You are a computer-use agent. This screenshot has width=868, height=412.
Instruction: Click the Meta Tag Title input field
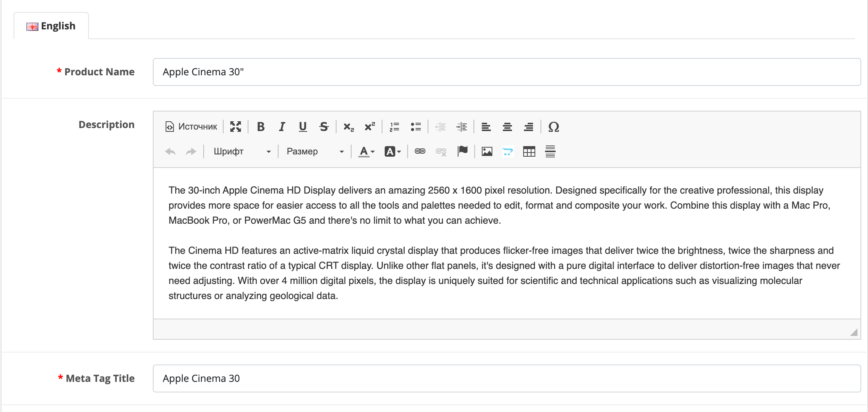point(507,378)
